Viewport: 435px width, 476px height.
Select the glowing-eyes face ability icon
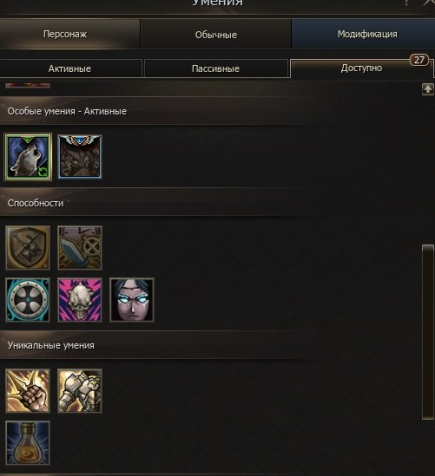132,300
